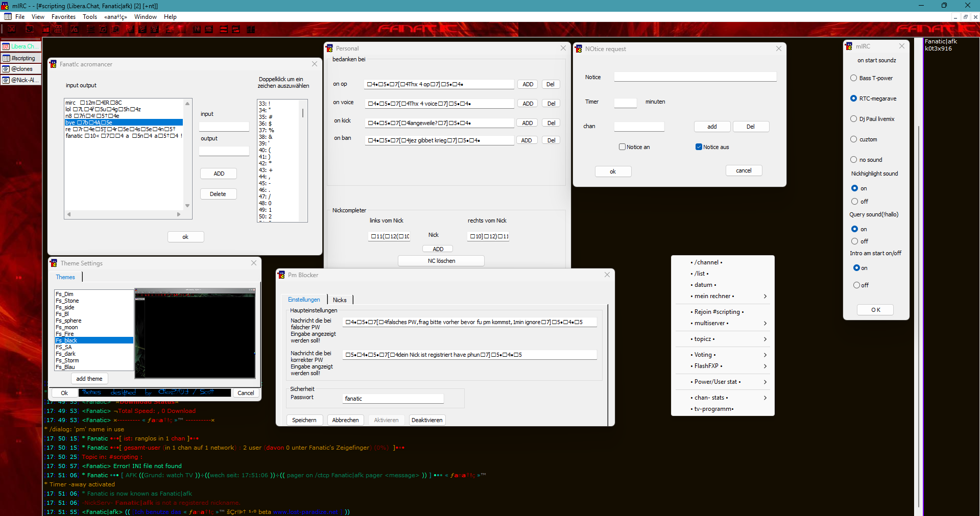Expand the Power/User stat submenu
This screenshot has height=516, width=980.
point(723,382)
